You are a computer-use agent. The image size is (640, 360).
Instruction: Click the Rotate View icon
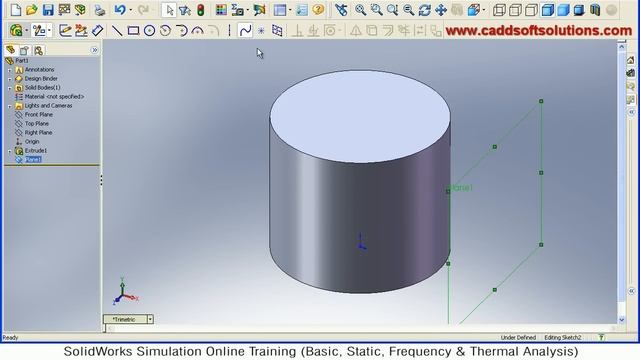click(424, 10)
